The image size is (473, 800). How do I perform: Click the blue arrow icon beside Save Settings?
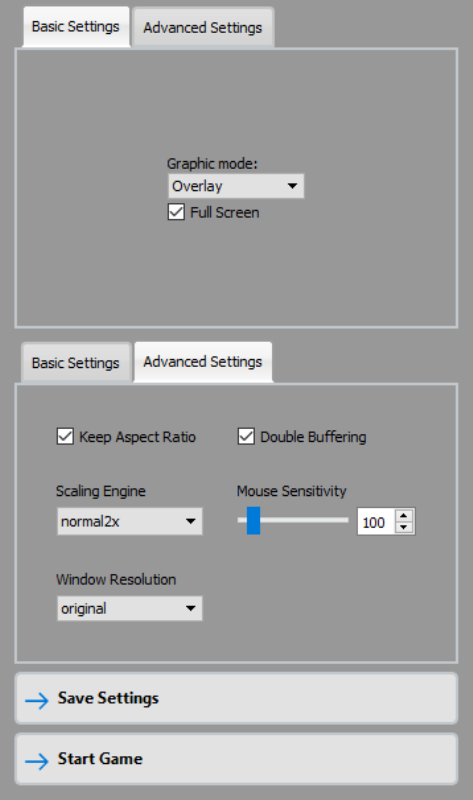[x=37, y=700]
